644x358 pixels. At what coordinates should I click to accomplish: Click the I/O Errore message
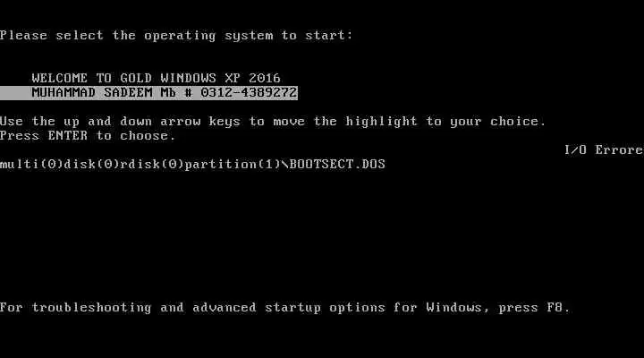(604, 150)
